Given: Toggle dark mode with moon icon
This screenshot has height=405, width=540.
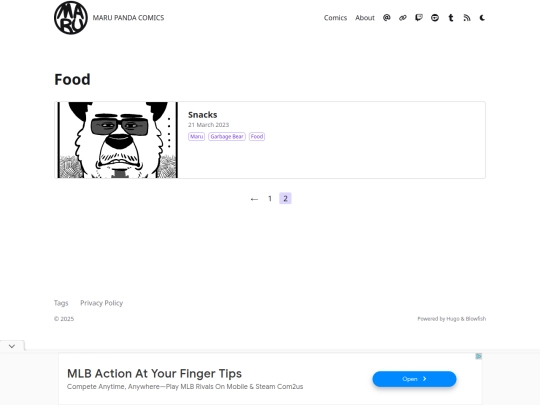Looking at the screenshot, I should pyautogui.click(x=482, y=18).
